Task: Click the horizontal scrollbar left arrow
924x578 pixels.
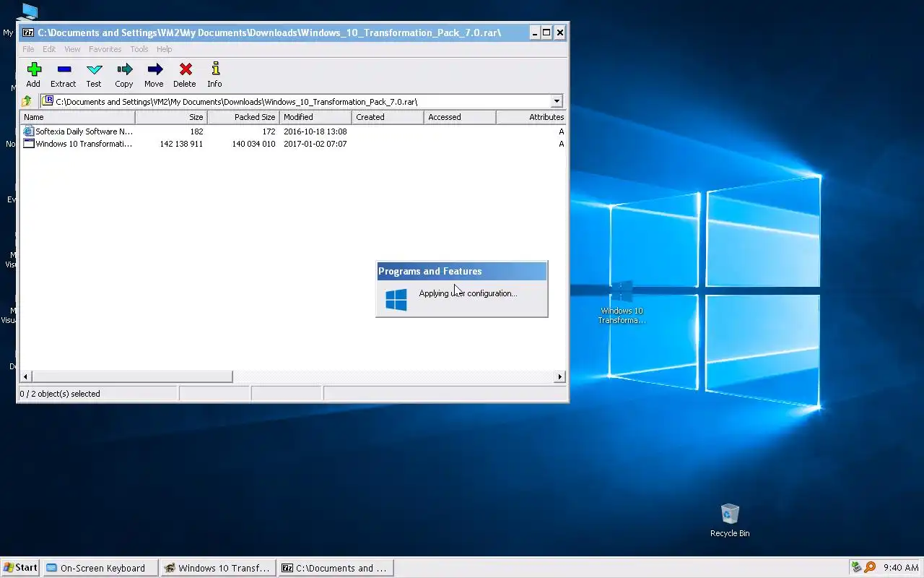Action: click(x=26, y=376)
